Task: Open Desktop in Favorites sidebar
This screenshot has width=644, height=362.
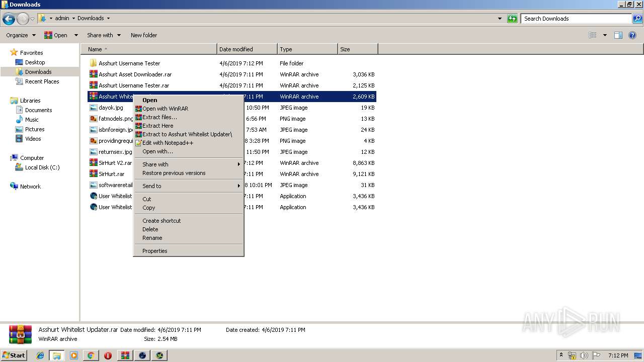Action: pos(35,62)
